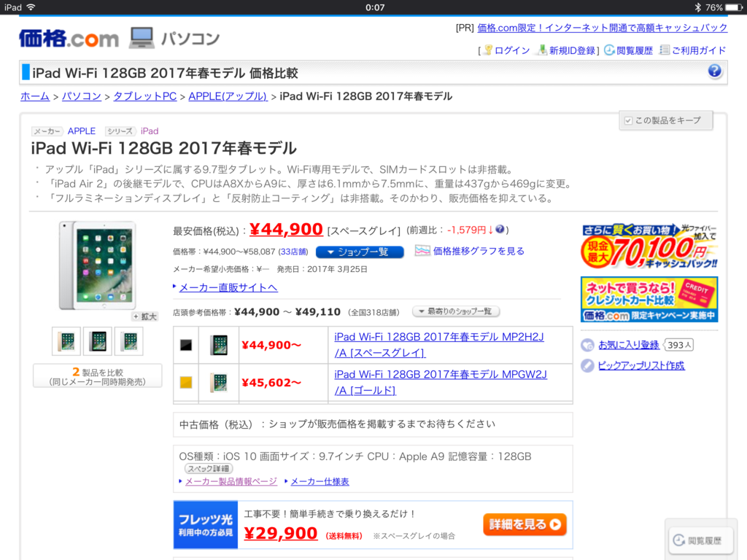Screen dimensions: 747x560
Task: Select the gold color swatch
Action: 186,382
